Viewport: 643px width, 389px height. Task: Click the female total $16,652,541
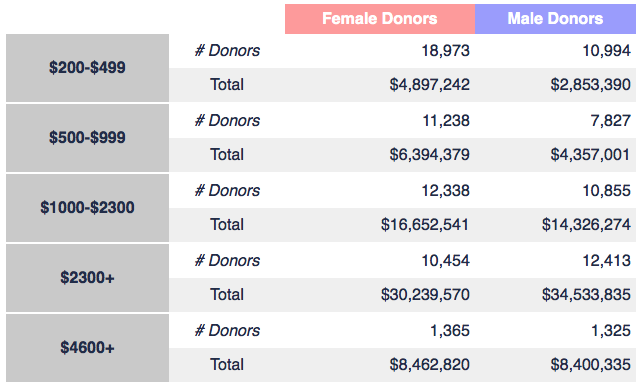(425, 225)
